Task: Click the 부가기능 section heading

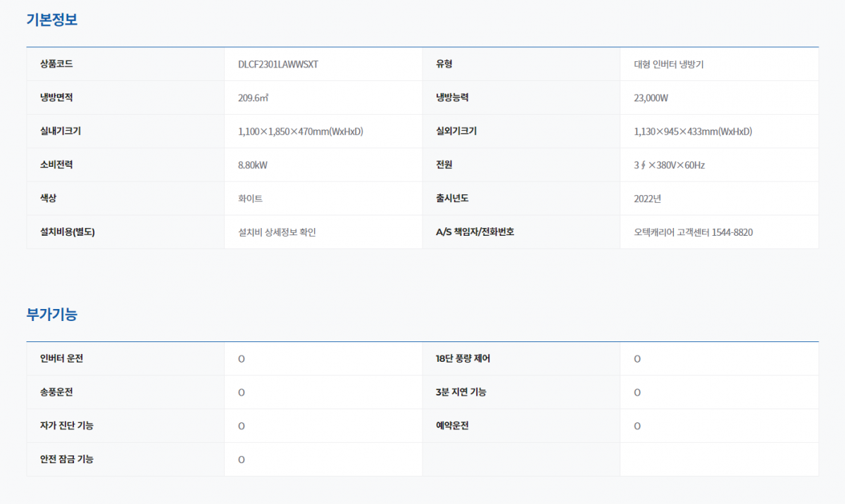Action: pos(51,315)
